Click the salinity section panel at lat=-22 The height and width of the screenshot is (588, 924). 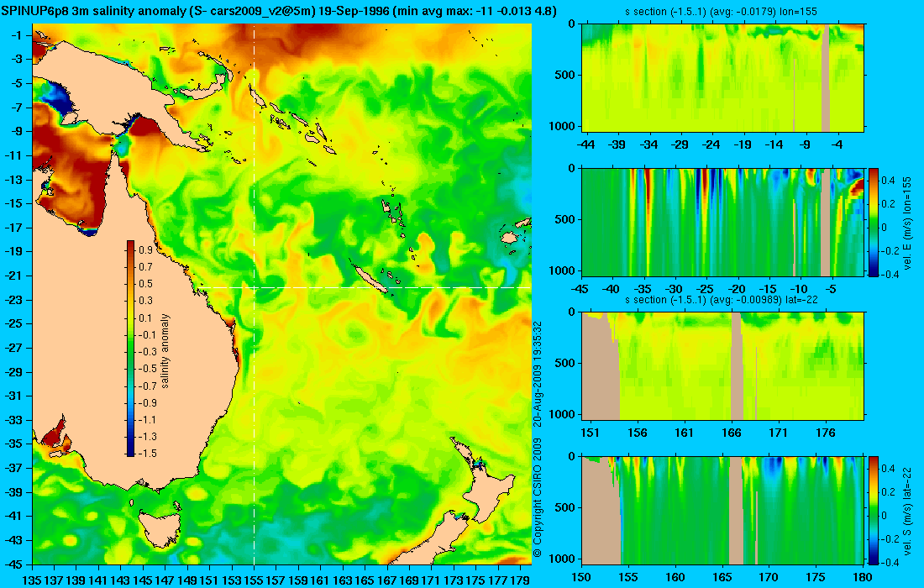click(x=722, y=366)
